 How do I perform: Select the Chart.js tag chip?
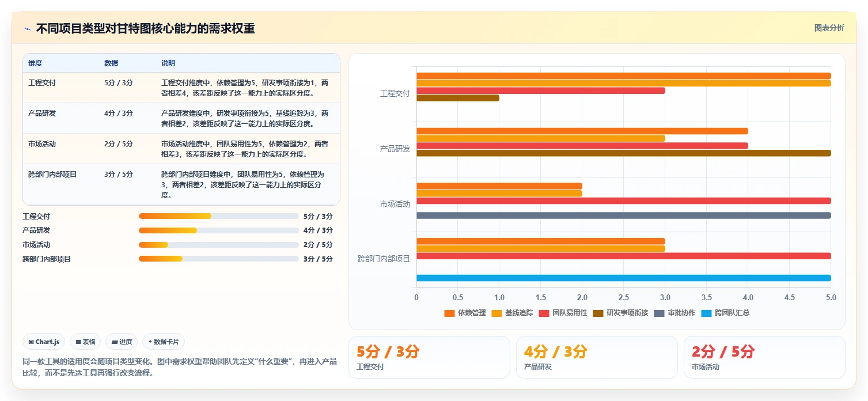click(x=44, y=342)
